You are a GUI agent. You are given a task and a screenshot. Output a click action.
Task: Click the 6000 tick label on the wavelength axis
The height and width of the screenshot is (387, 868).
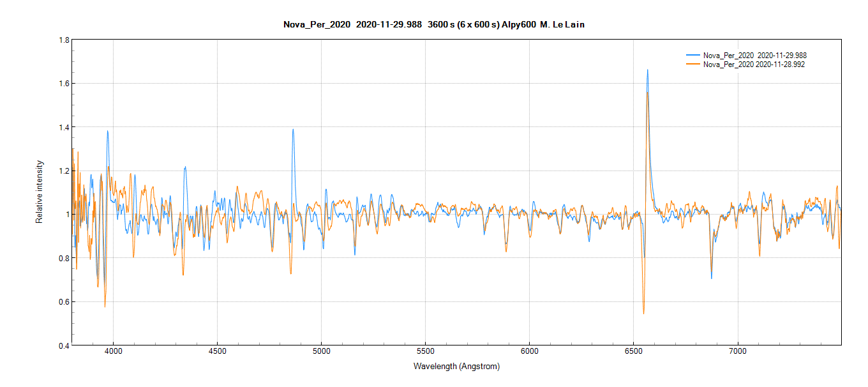529,352
